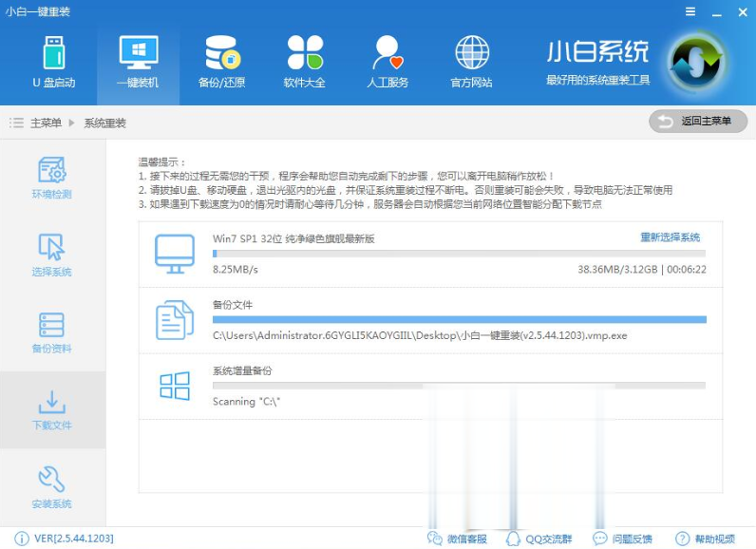Screen dimensions: 756x549
Task: Click the 备份文件 label text
Action: (x=233, y=305)
